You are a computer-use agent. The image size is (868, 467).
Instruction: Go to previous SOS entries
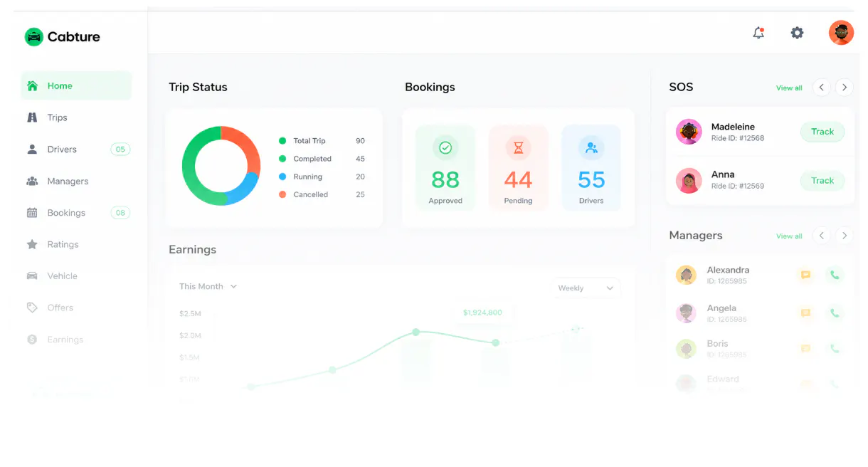tap(822, 88)
